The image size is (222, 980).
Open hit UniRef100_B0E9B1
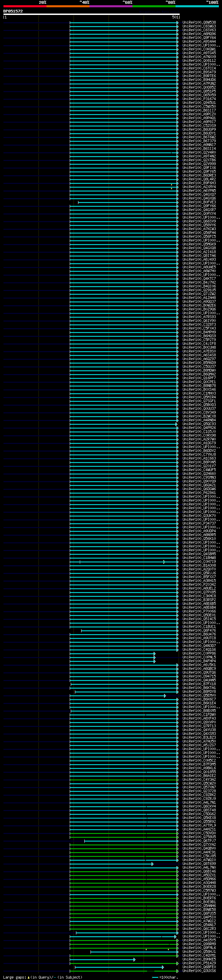click(x=199, y=902)
